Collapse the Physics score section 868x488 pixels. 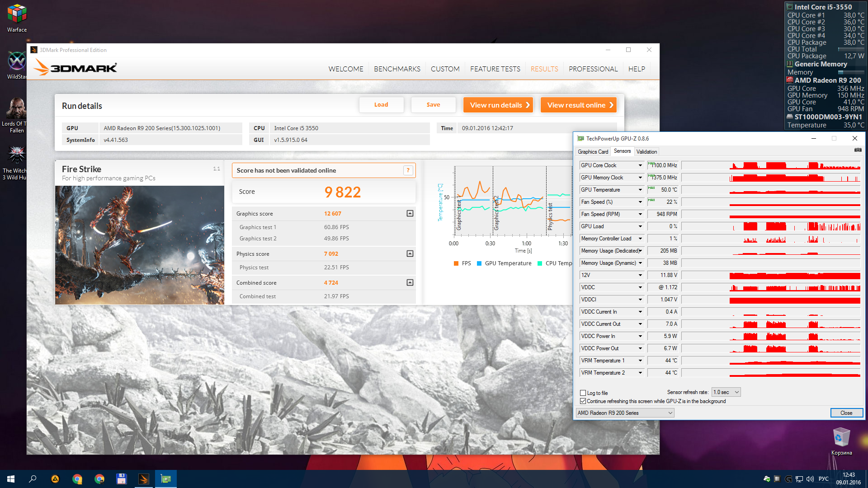click(x=410, y=253)
